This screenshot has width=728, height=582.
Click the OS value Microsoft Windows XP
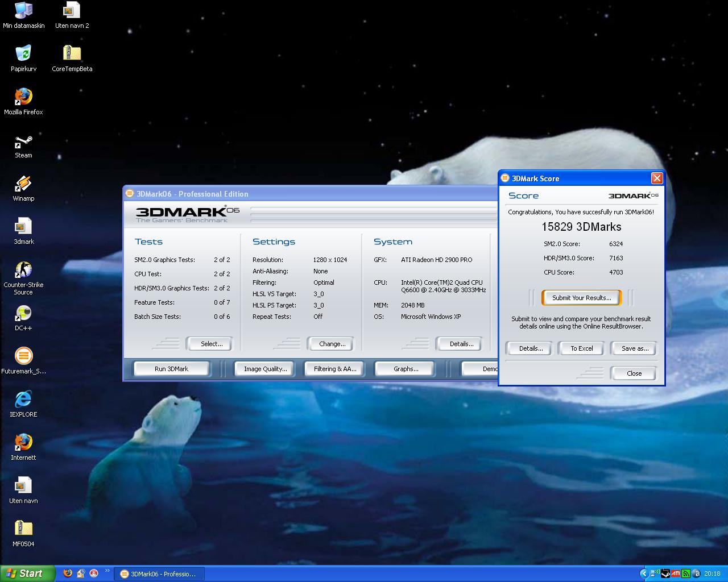point(431,317)
